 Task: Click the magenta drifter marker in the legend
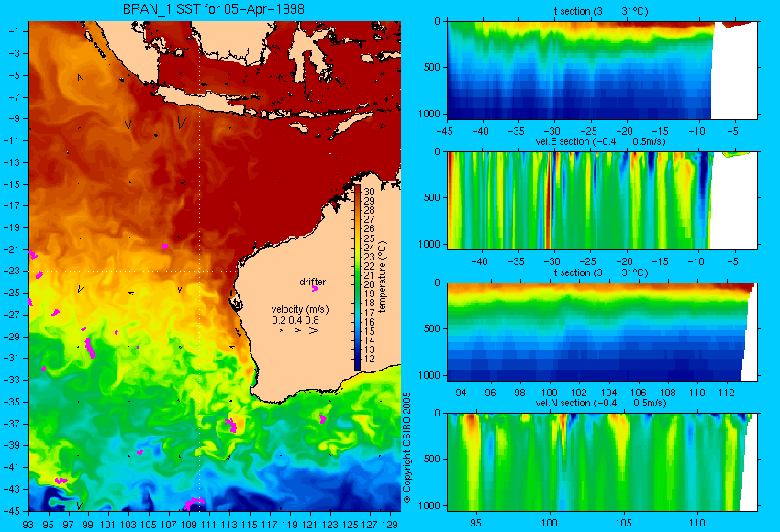click(x=315, y=288)
